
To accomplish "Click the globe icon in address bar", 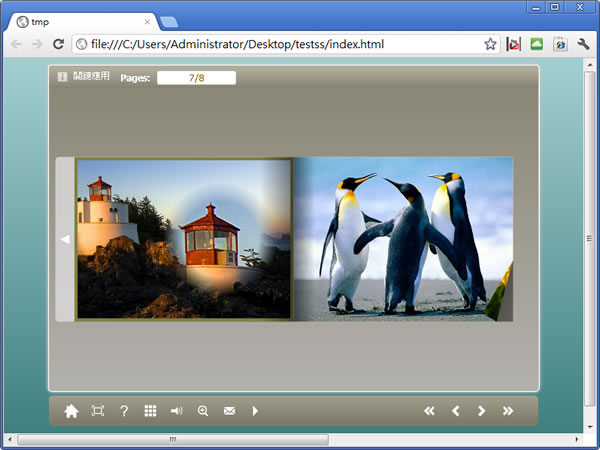I will click(82, 44).
